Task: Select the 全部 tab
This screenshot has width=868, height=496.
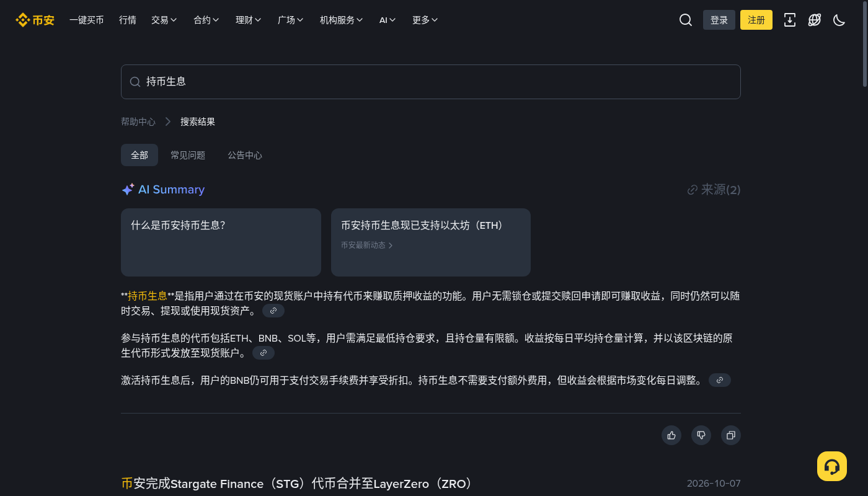Action: pyautogui.click(x=139, y=155)
